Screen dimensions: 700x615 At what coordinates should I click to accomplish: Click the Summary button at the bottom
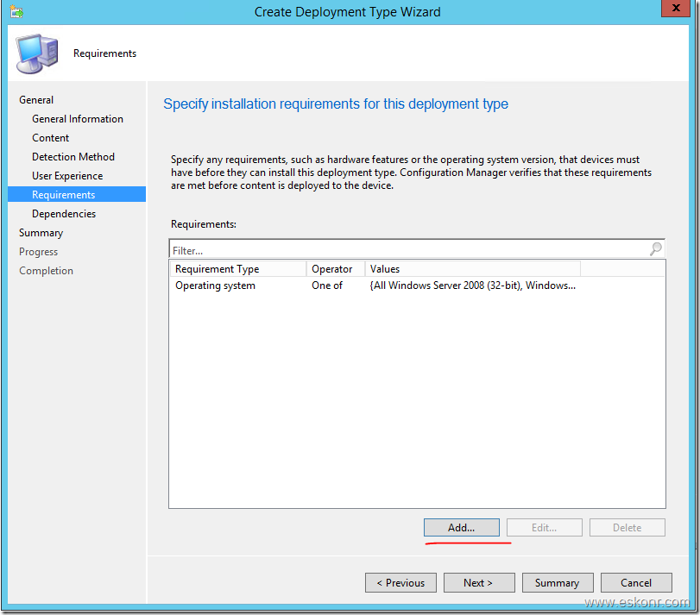click(558, 582)
